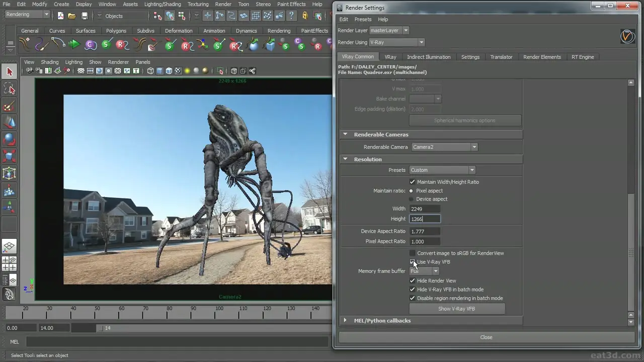Open the Render Elements tab
644x362 pixels.
(542, 57)
